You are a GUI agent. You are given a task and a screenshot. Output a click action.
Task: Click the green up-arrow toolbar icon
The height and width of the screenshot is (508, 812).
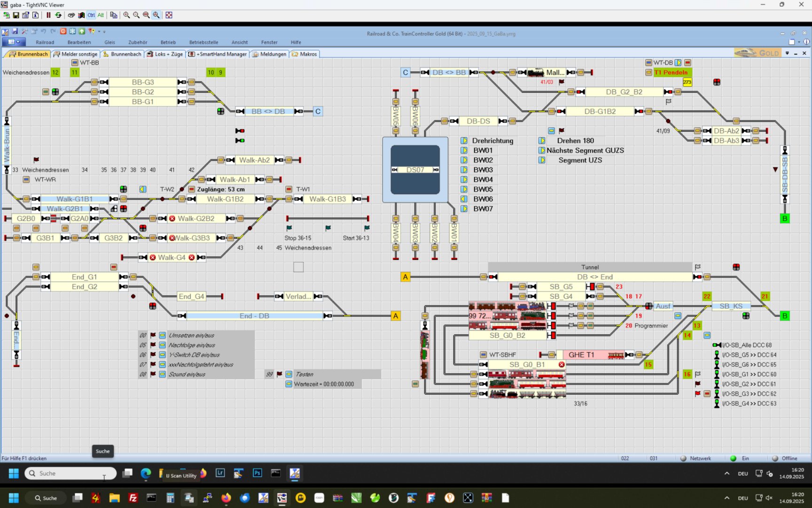(82, 32)
